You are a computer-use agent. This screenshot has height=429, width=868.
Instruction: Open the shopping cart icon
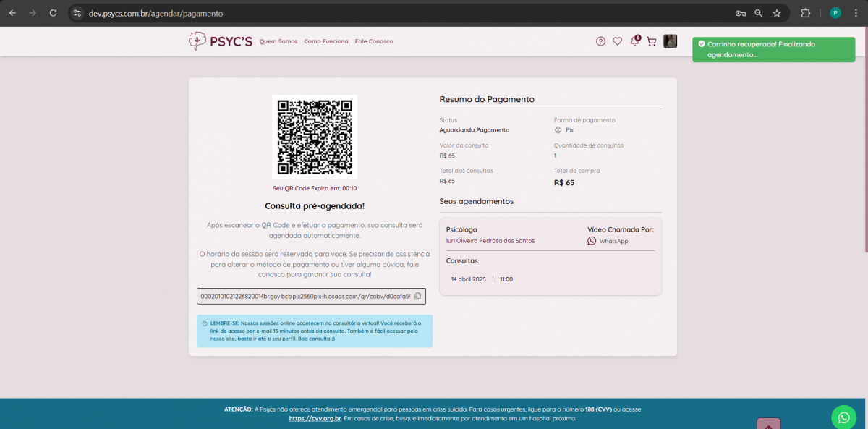[x=651, y=41]
